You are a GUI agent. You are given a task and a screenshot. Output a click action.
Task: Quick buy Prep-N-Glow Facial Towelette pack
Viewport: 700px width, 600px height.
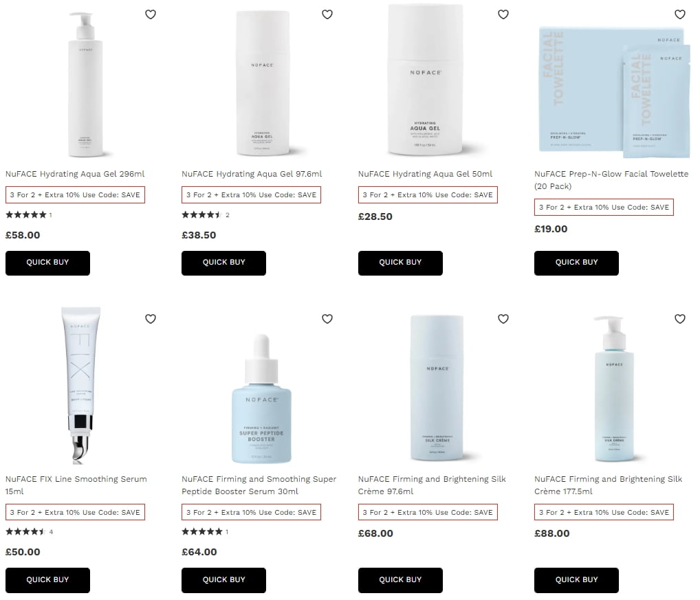576,263
